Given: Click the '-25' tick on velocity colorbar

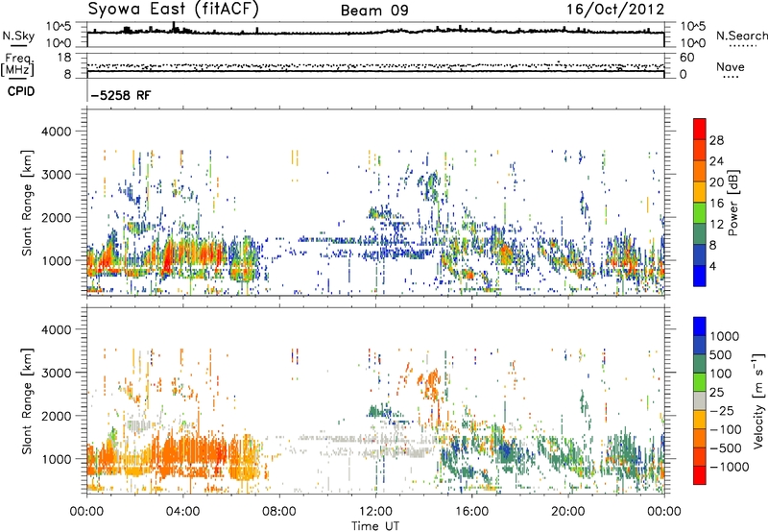Looking at the screenshot, I should click(722, 410).
